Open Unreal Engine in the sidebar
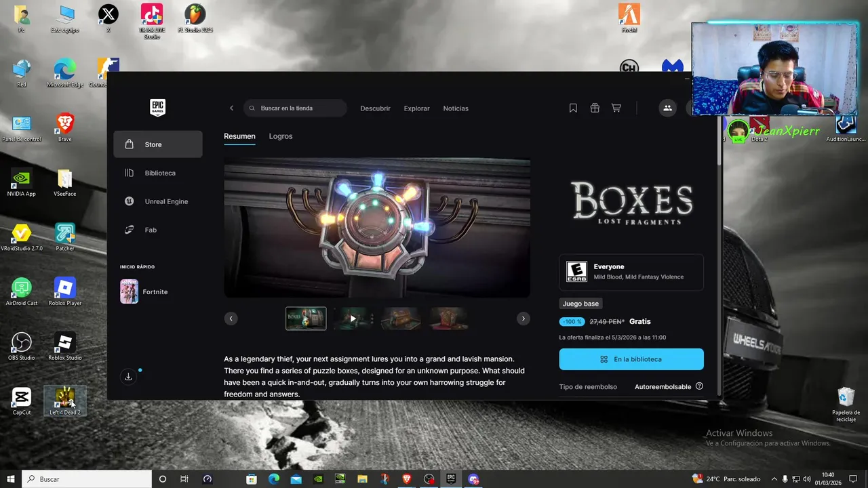868x488 pixels. (x=158, y=201)
